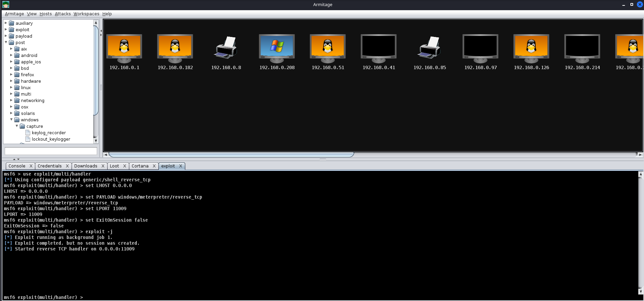Open the View menu
The height and width of the screenshot is (301, 644).
click(x=32, y=14)
